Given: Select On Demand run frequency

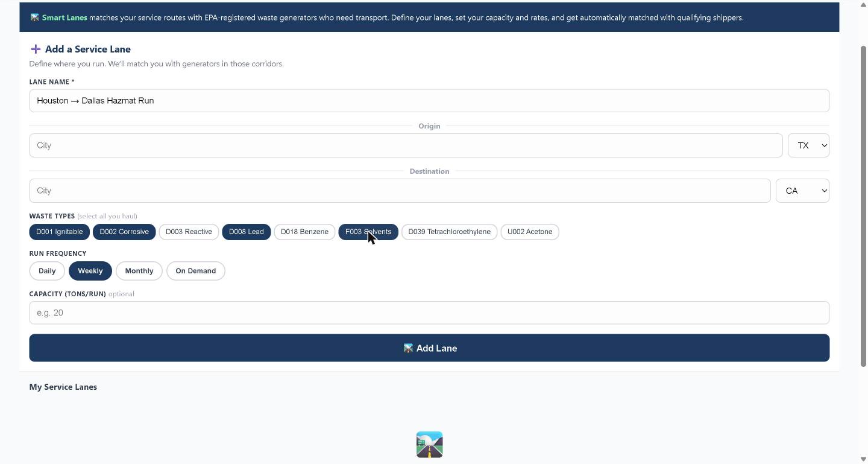Looking at the screenshot, I should (x=196, y=271).
